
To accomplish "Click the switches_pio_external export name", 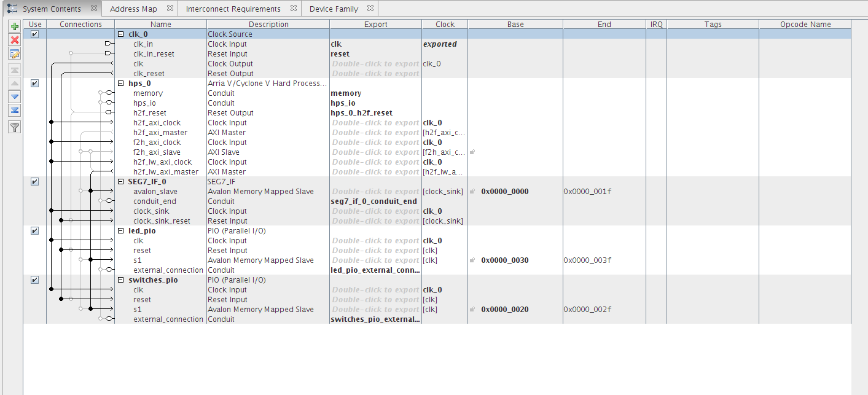I will 375,319.
